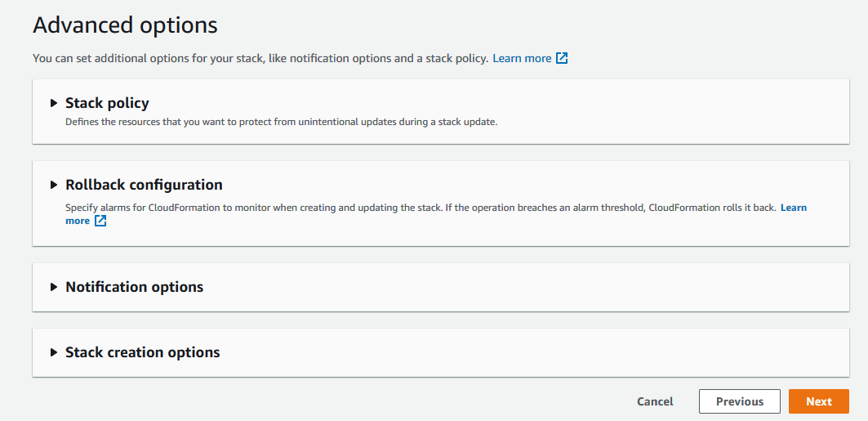Click the Advanced options page title
This screenshot has height=421, width=868.
[125, 25]
